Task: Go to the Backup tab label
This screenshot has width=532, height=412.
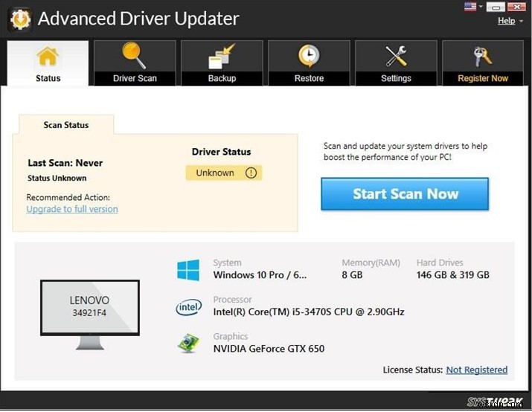Action: 222,78
